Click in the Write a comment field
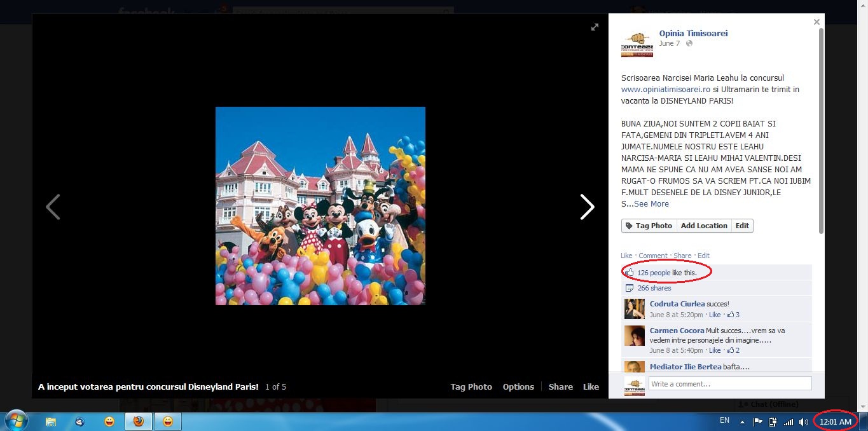 tap(730, 383)
